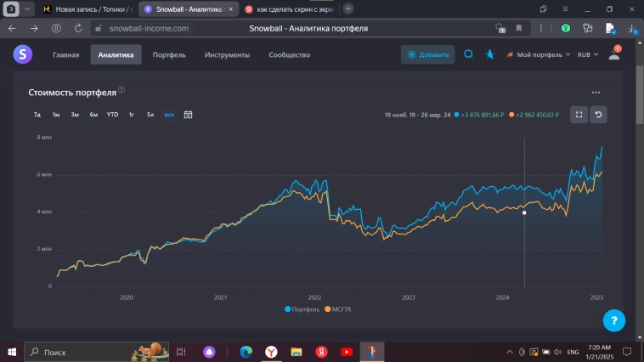644x362 pixels.
Task: Open the RUB currency dropdown
Action: [x=587, y=54]
